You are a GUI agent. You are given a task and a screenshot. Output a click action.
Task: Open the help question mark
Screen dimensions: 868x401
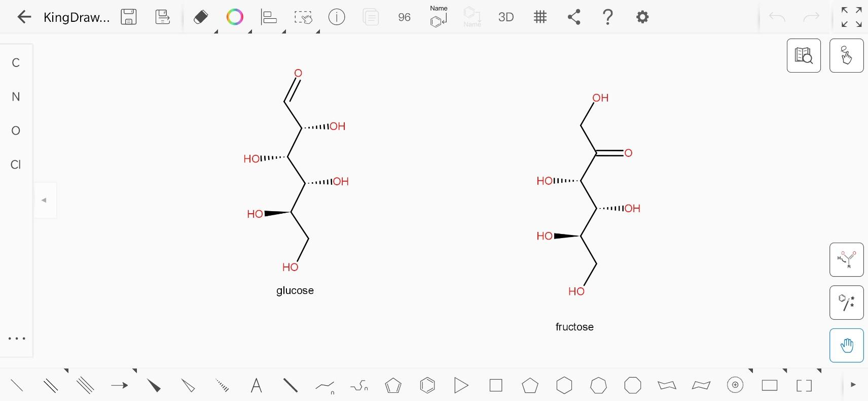point(608,17)
